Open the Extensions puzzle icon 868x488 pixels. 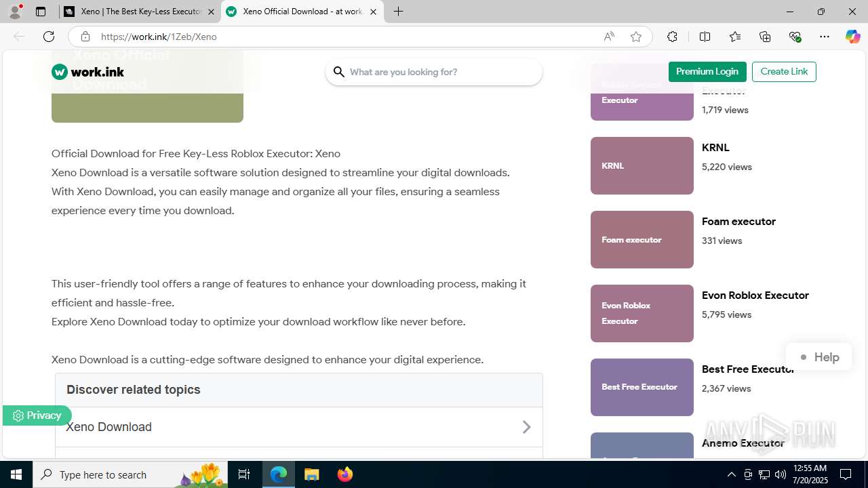coord(672,37)
